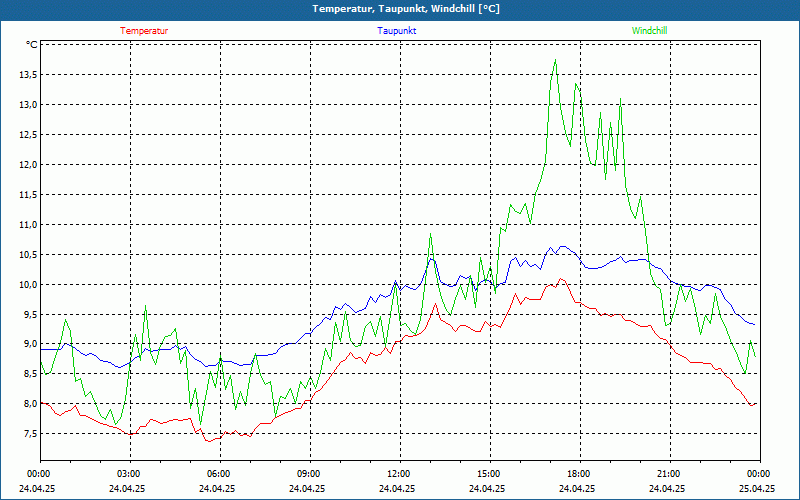
Task: Click the 25.04.25 date label
Action: (757, 489)
